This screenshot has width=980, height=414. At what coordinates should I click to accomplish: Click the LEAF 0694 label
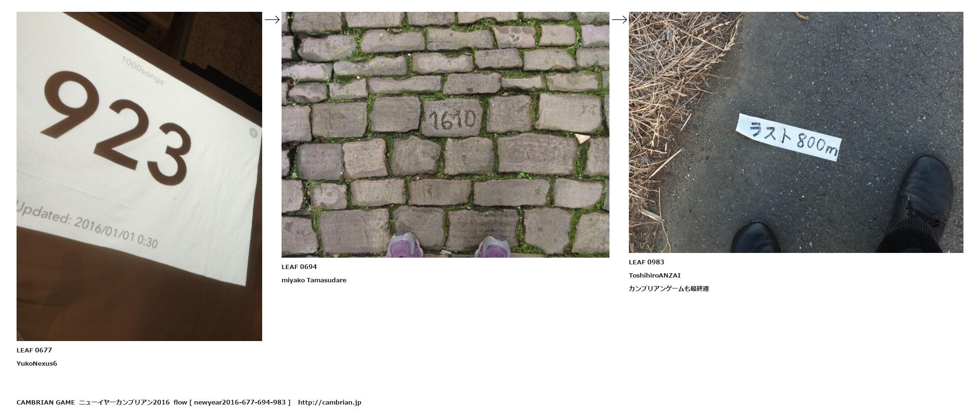coord(299,267)
